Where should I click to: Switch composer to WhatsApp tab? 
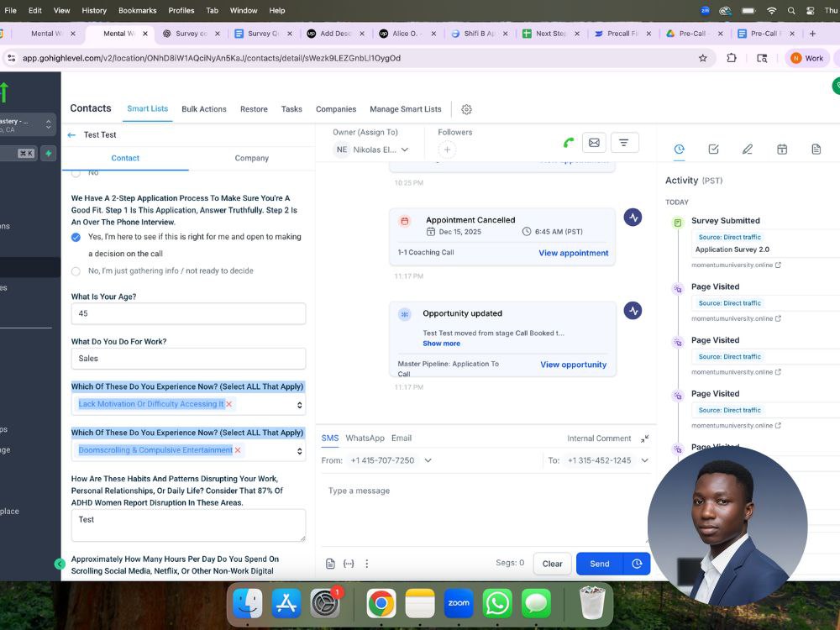point(365,438)
